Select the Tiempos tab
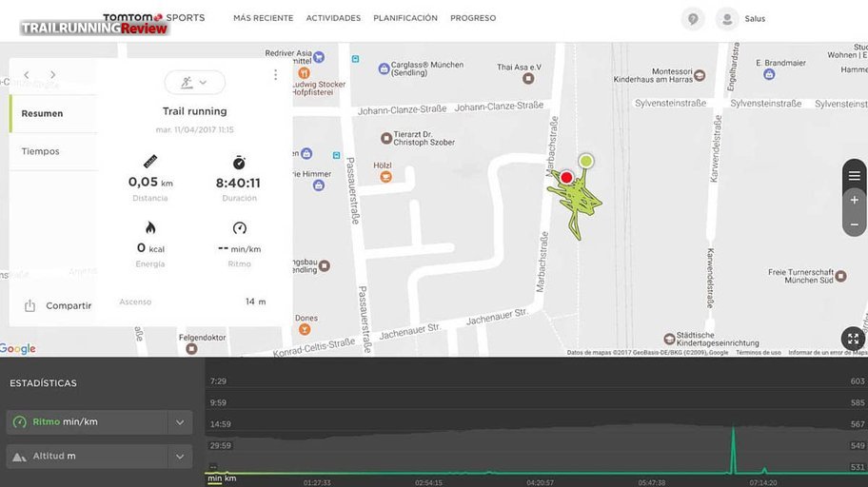Image resolution: width=868 pixels, height=487 pixels. pyautogui.click(x=53, y=151)
